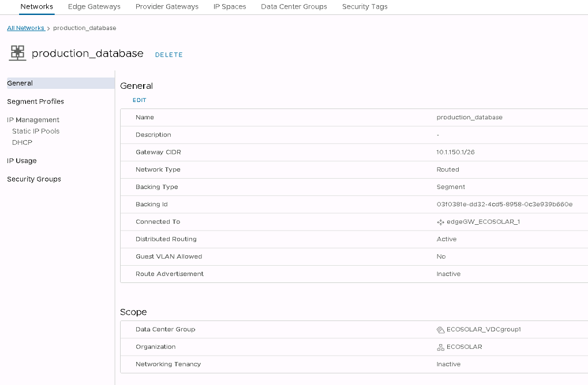Image resolution: width=588 pixels, height=385 pixels.
Task: Click the network icon beside production_database title
Action: click(18, 53)
